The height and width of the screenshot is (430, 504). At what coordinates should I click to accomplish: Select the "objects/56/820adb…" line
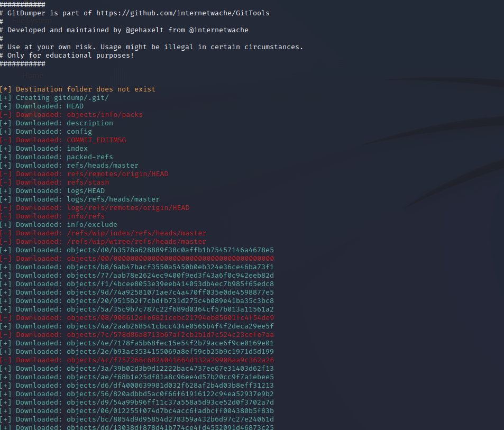[x=137, y=394]
